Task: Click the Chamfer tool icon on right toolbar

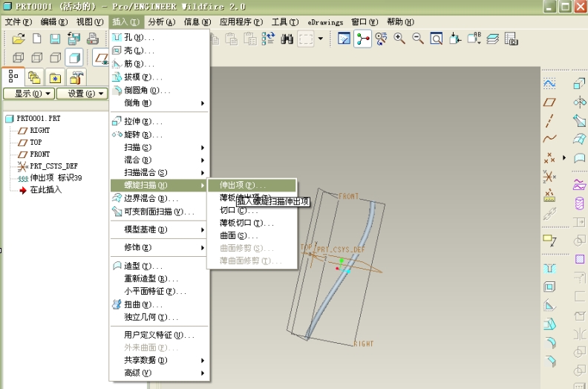Action: click(549, 361)
